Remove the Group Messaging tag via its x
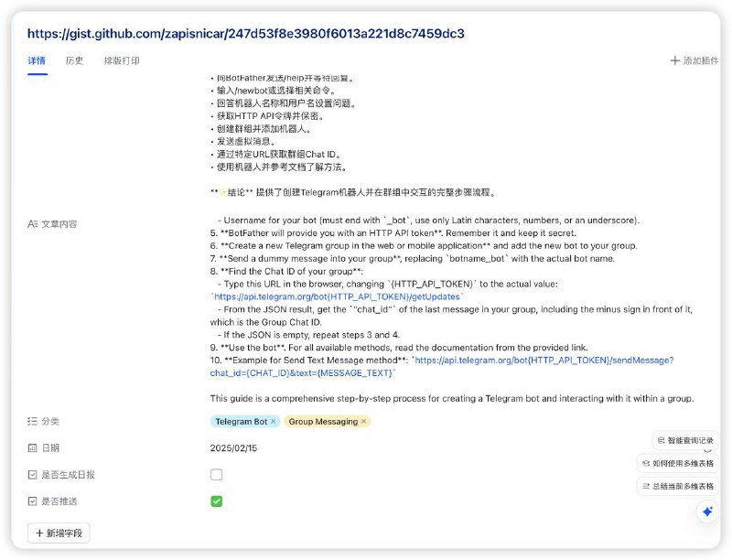 pyautogui.click(x=363, y=422)
